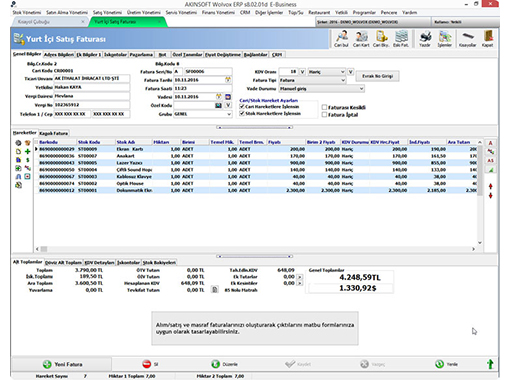The width and height of the screenshot is (510, 380).
Task: Open the Cari bul search tool
Action: coord(341,38)
